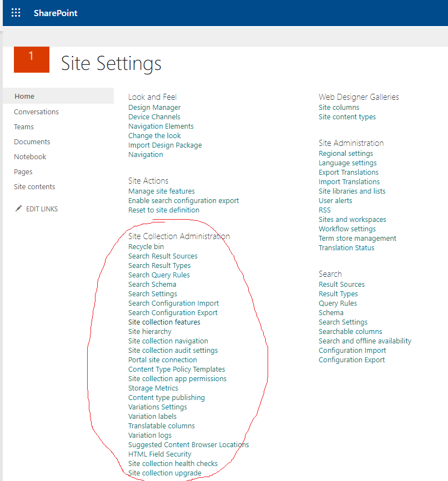Open Navigation Elements link
Viewport: 448px width, 481px height.
pyautogui.click(x=161, y=126)
